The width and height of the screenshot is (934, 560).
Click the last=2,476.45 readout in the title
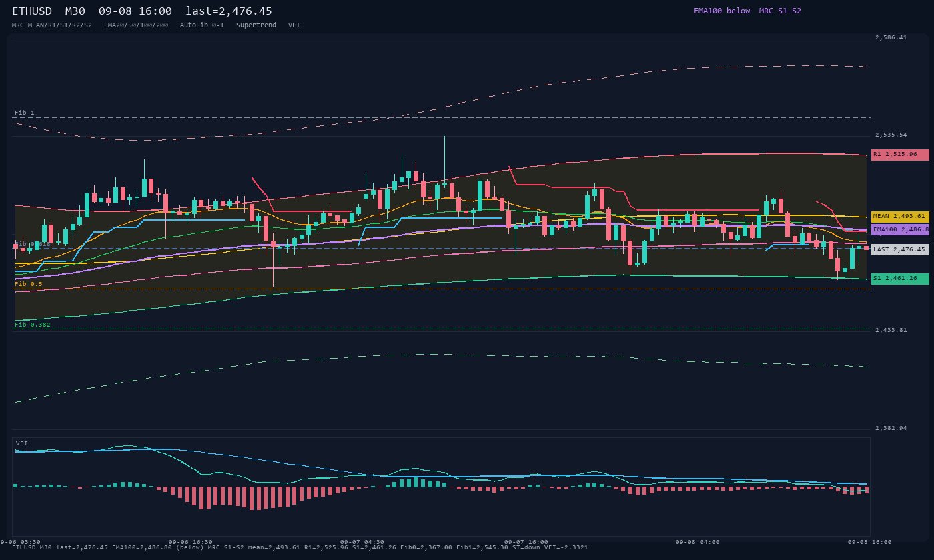point(229,11)
